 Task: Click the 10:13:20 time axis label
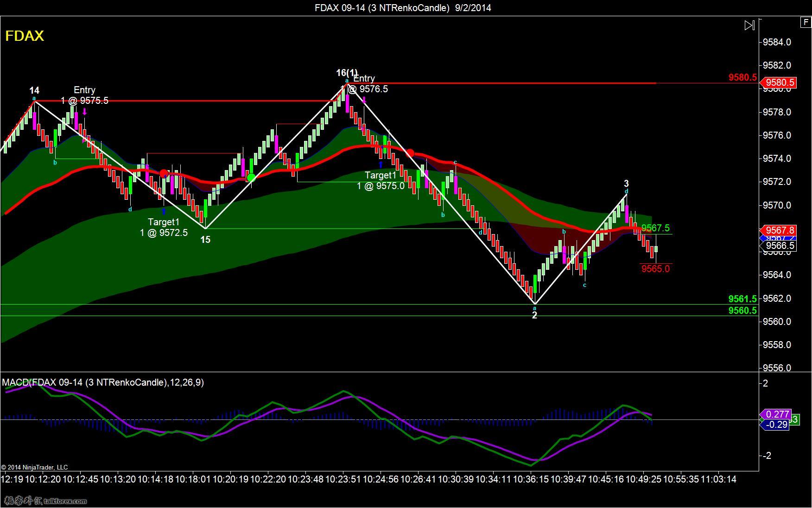click(118, 479)
